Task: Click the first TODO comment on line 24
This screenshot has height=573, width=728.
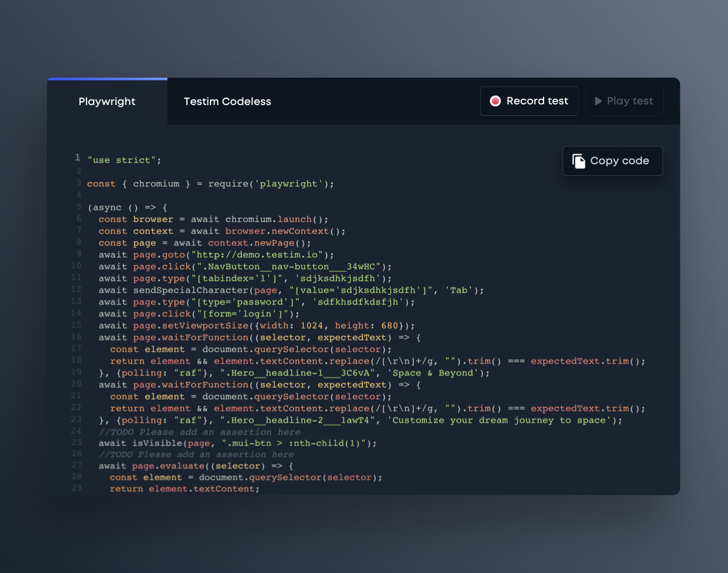Action: (199, 432)
